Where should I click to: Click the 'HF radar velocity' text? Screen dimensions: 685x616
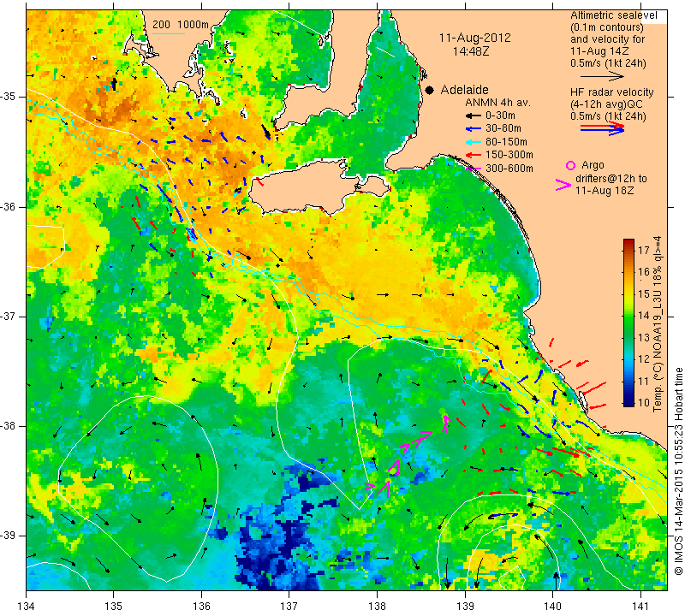tap(612, 92)
